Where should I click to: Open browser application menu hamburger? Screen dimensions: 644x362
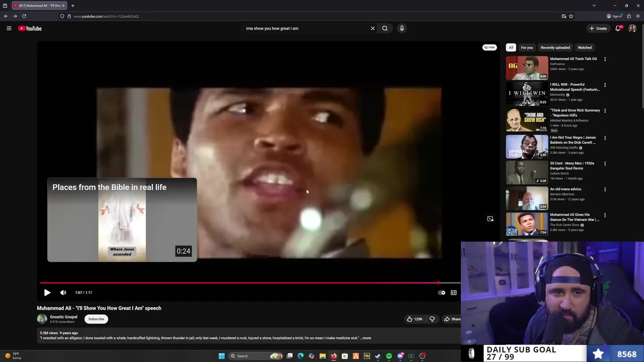pos(638,16)
